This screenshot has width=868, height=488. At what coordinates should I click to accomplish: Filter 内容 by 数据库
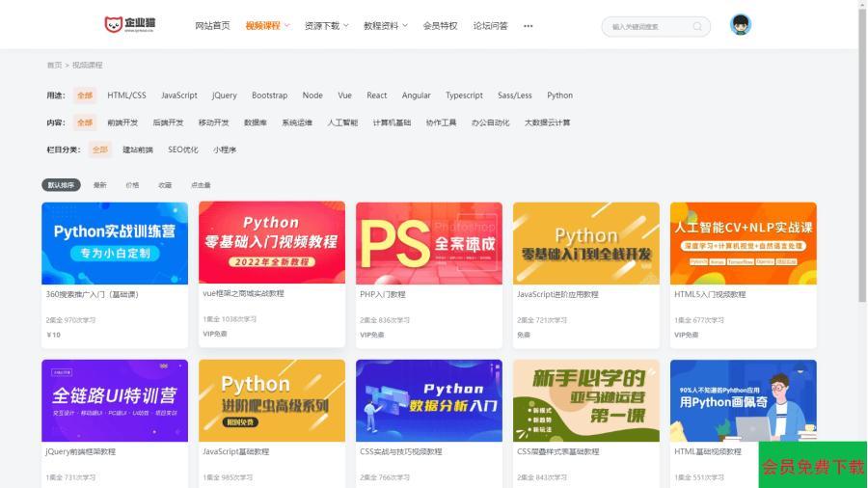(x=256, y=122)
